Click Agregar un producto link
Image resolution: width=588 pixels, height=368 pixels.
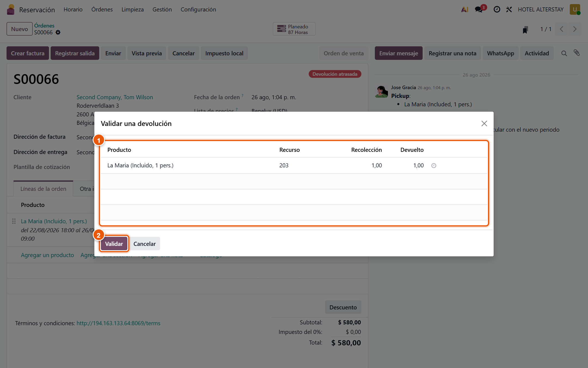pos(47,255)
